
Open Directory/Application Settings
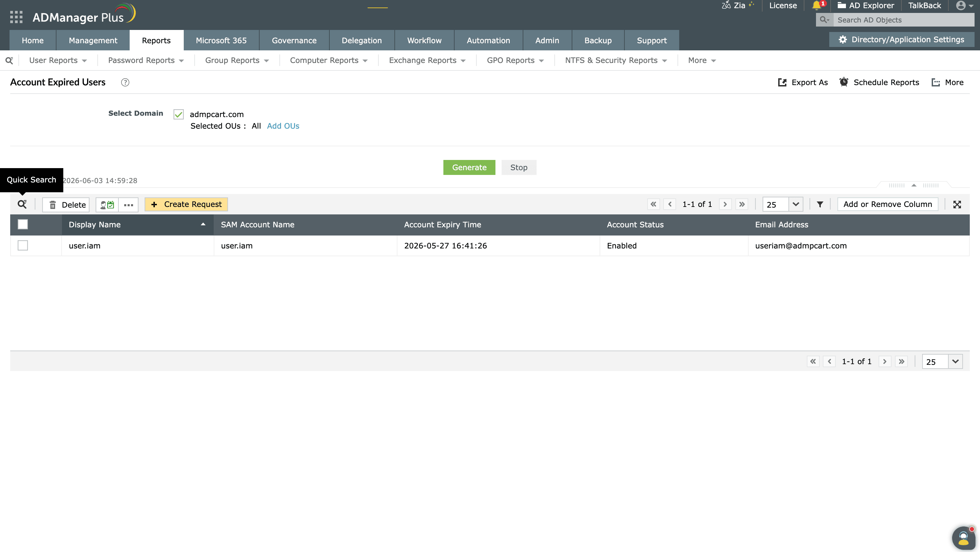pos(901,39)
